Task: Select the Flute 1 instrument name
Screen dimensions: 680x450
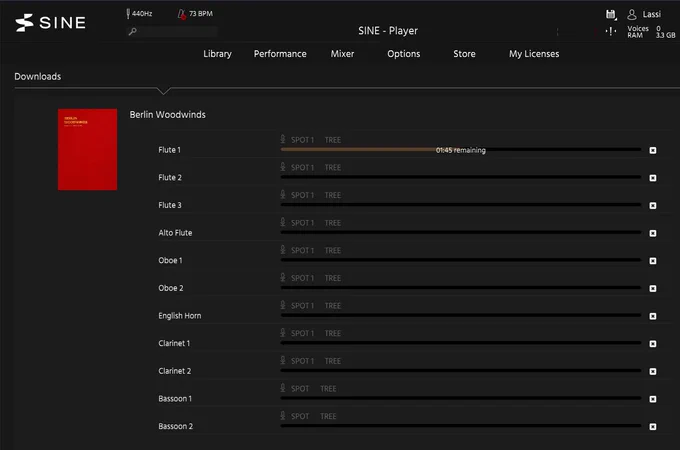Action: tap(170, 150)
